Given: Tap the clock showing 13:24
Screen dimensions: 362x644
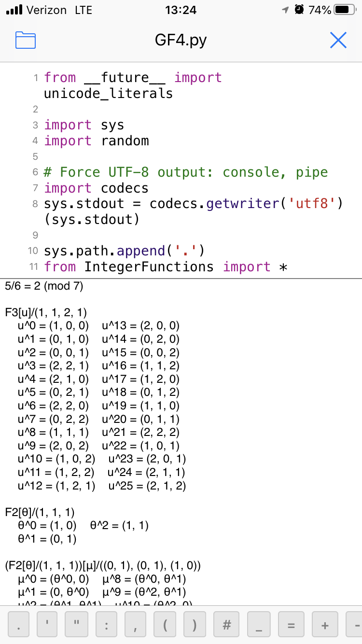Looking at the screenshot, I should click(x=181, y=9).
